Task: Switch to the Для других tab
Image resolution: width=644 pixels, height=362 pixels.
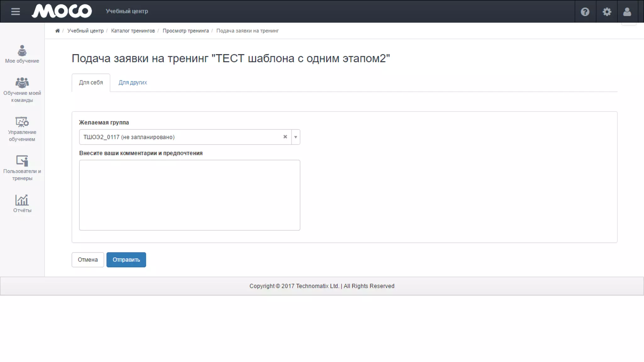Action: coord(132,83)
